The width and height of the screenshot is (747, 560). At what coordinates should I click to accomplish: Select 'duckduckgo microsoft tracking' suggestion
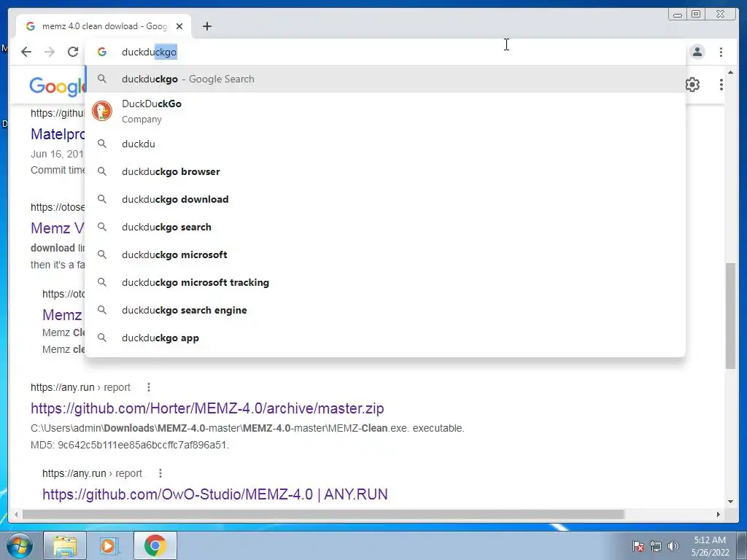(385, 282)
